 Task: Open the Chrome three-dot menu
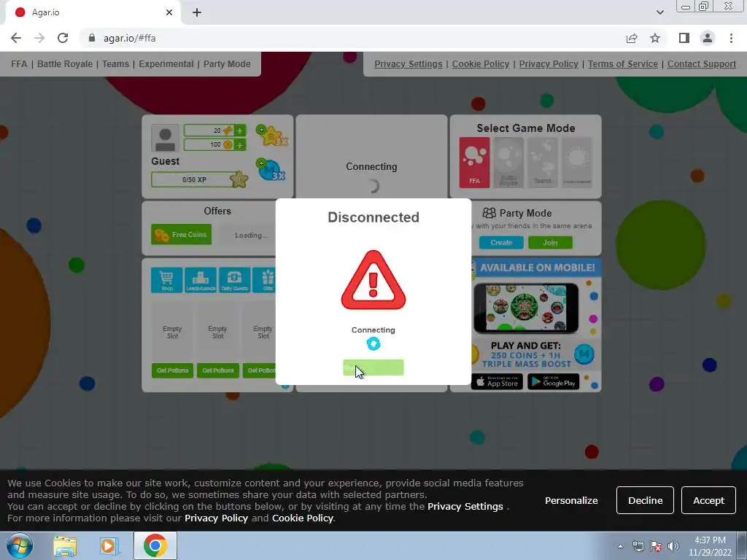coord(731,38)
